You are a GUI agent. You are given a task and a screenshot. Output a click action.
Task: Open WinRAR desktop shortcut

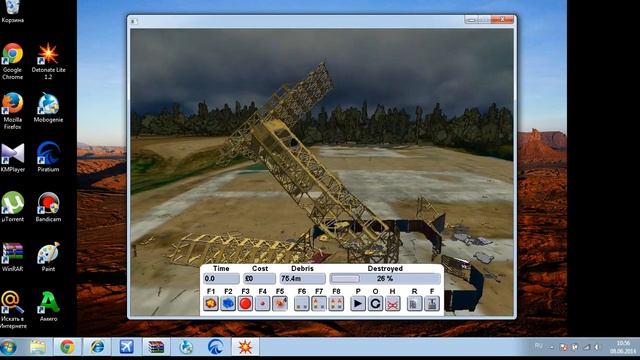(x=12, y=257)
